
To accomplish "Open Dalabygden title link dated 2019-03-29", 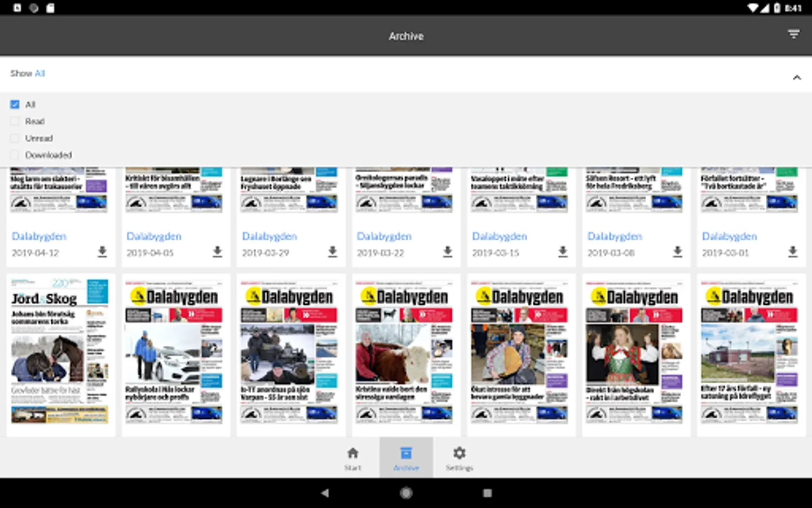I will coord(270,236).
